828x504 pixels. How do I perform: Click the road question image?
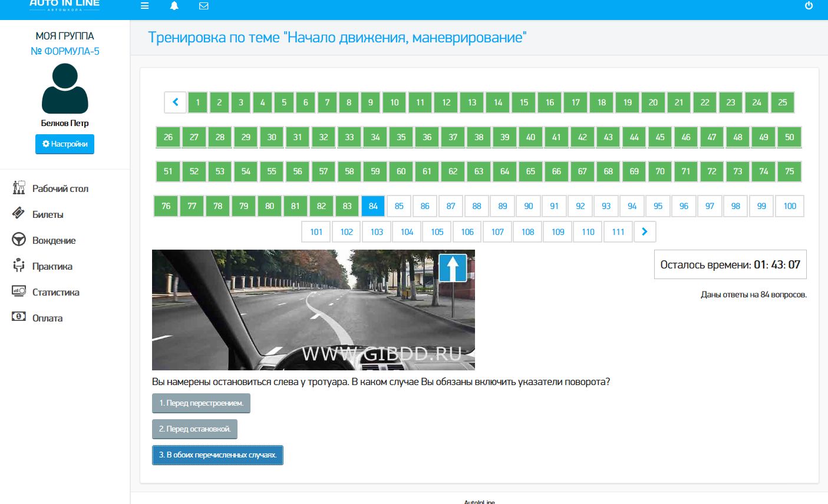[x=313, y=310]
